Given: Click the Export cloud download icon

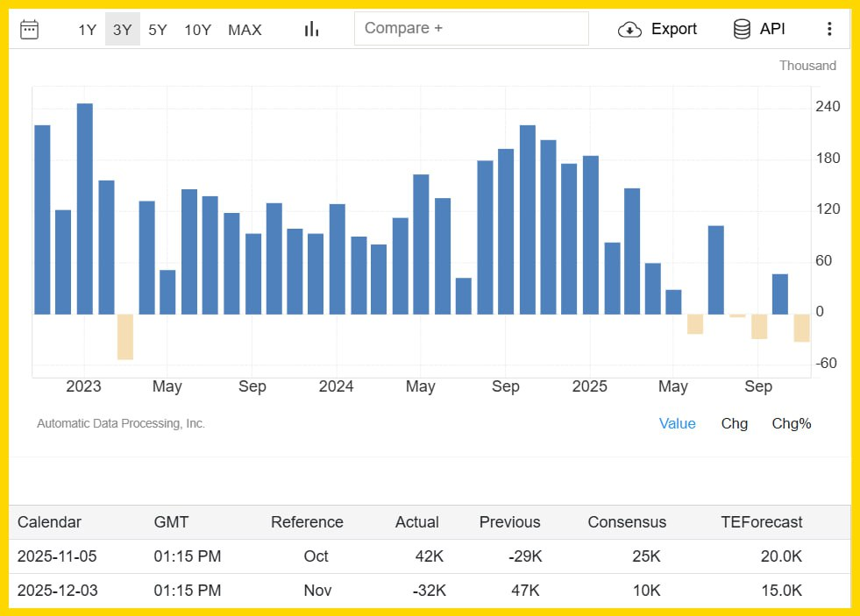Looking at the screenshot, I should pos(629,29).
